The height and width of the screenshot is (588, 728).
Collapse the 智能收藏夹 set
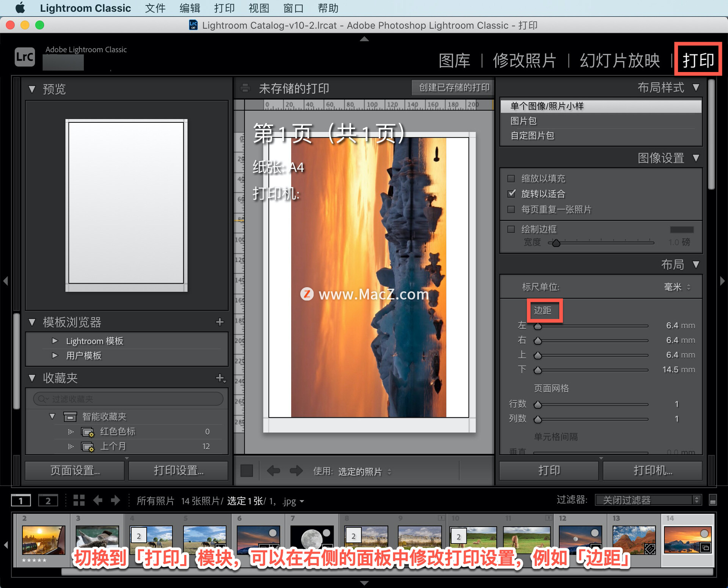click(52, 416)
